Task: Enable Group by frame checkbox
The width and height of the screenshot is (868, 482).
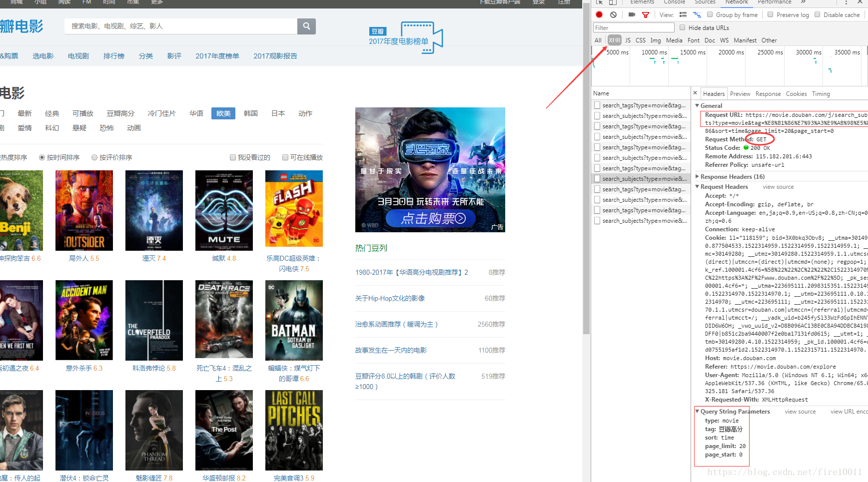Action: [710, 14]
